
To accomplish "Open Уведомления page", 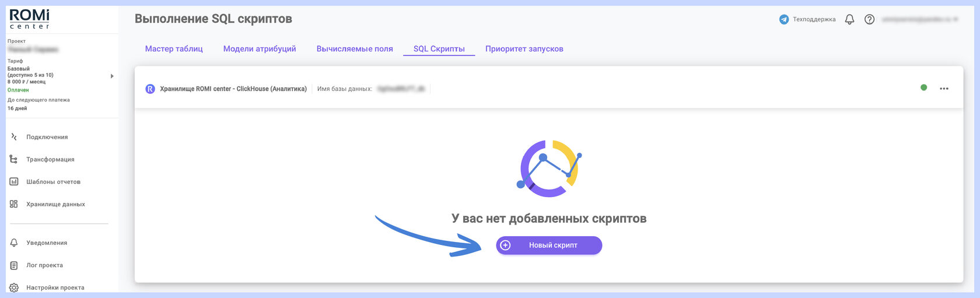I will point(47,243).
